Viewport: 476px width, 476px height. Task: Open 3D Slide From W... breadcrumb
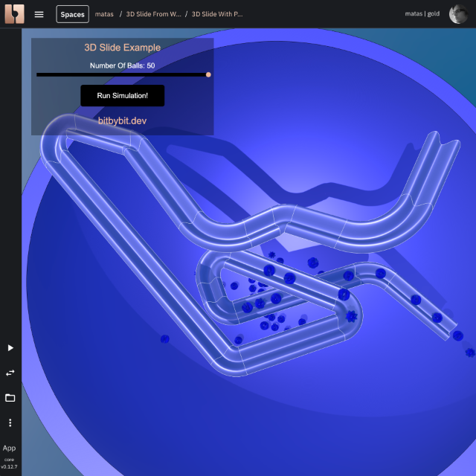tap(154, 14)
